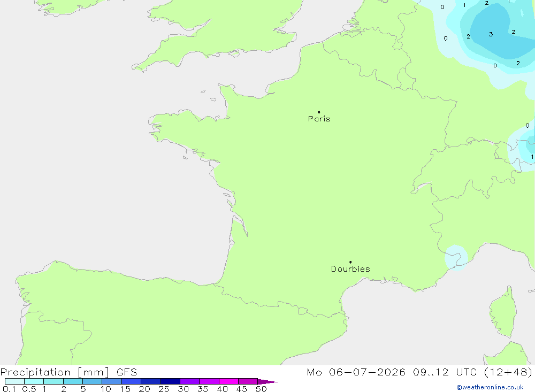Click the Dourbies city label
This screenshot has width=535, height=392.
click(x=350, y=269)
